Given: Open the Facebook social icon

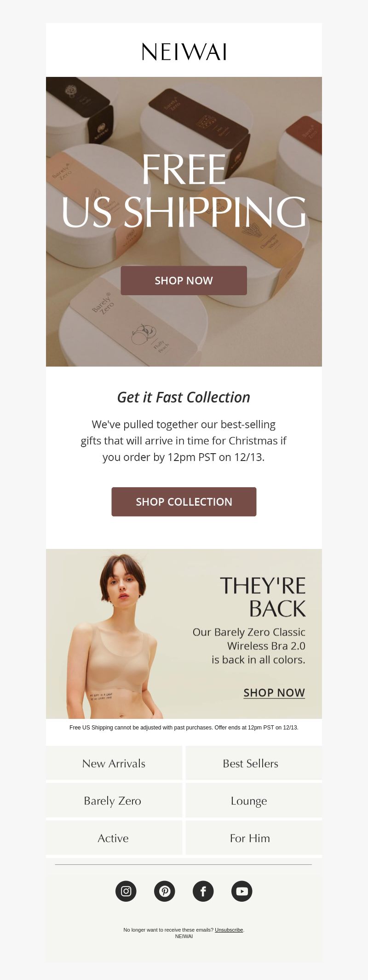Looking at the screenshot, I should tap(203, 891).
